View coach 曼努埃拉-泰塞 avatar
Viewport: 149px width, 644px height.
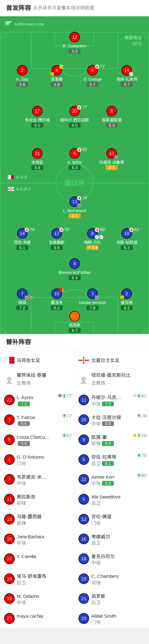pyautogui.click(x=9, y=380)
